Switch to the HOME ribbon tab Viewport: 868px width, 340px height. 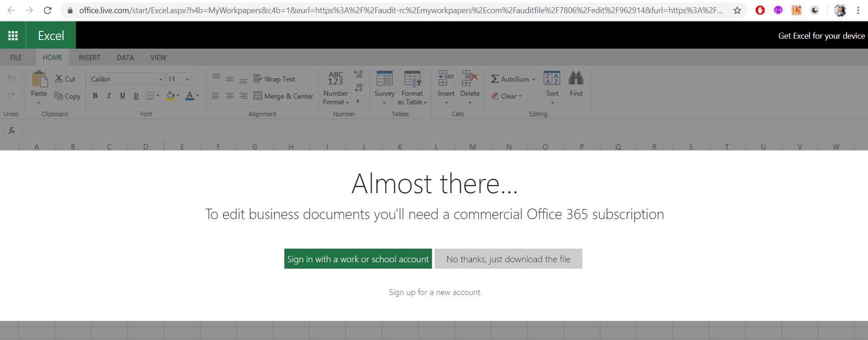coord(53,57)
